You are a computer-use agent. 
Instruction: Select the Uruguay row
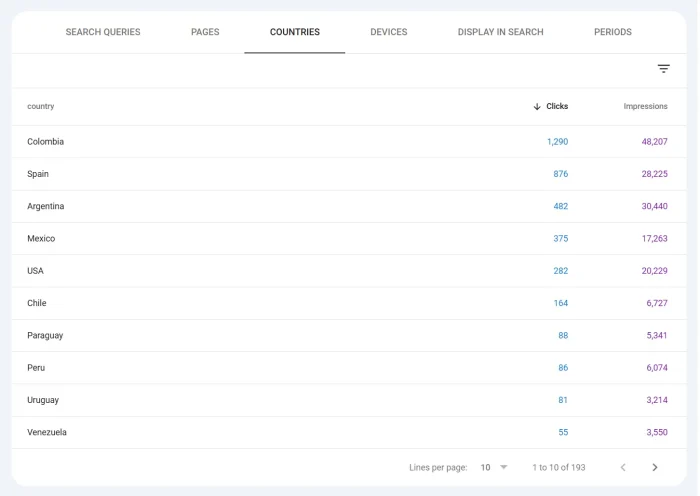[x=349, y=400]
